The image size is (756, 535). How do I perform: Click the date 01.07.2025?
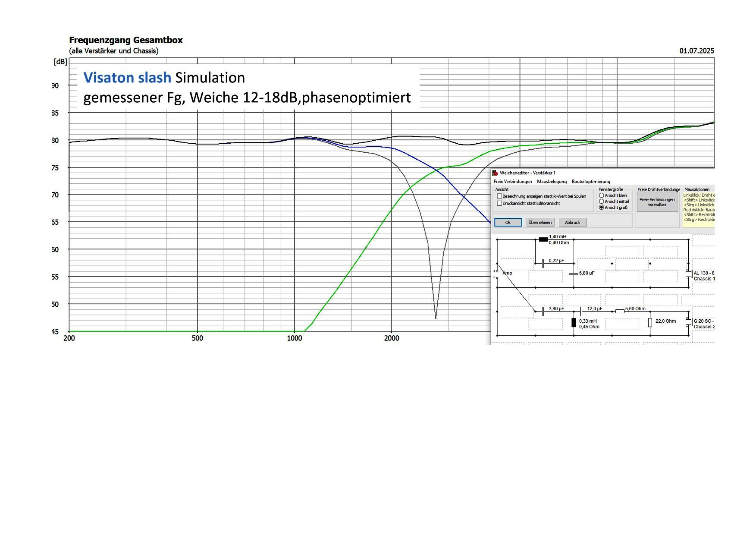tap(696, 51)
